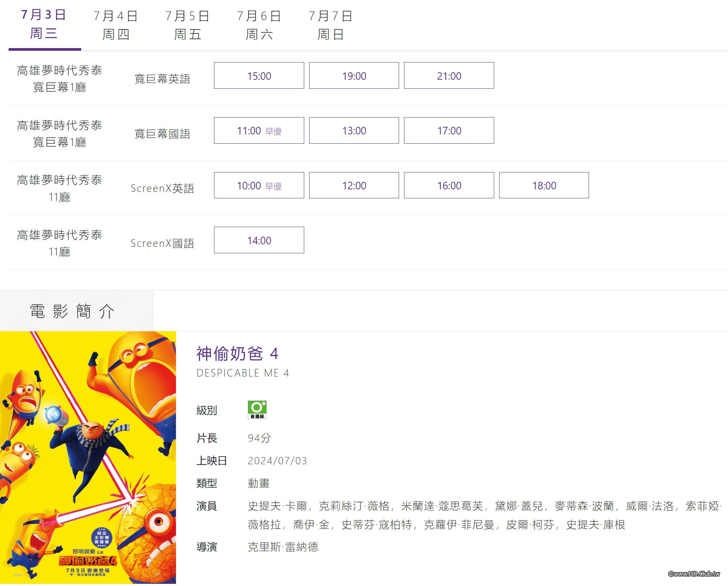
Task: Click the 演員 field label
Action: point(207,506)
